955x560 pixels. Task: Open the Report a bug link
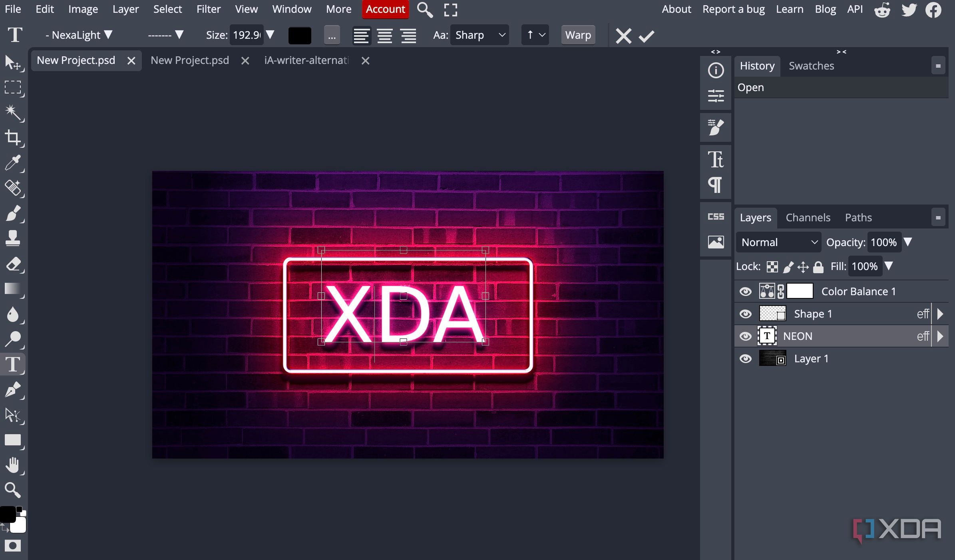pos(734,9)
